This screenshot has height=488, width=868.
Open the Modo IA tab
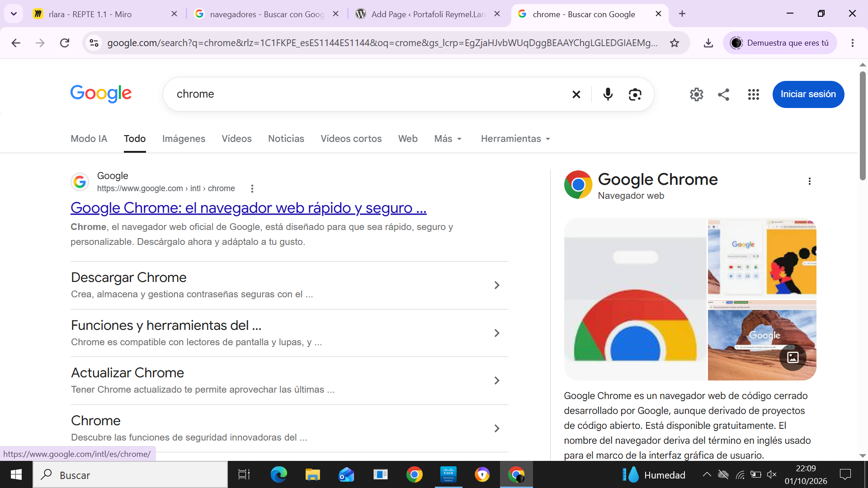[89, 139]
